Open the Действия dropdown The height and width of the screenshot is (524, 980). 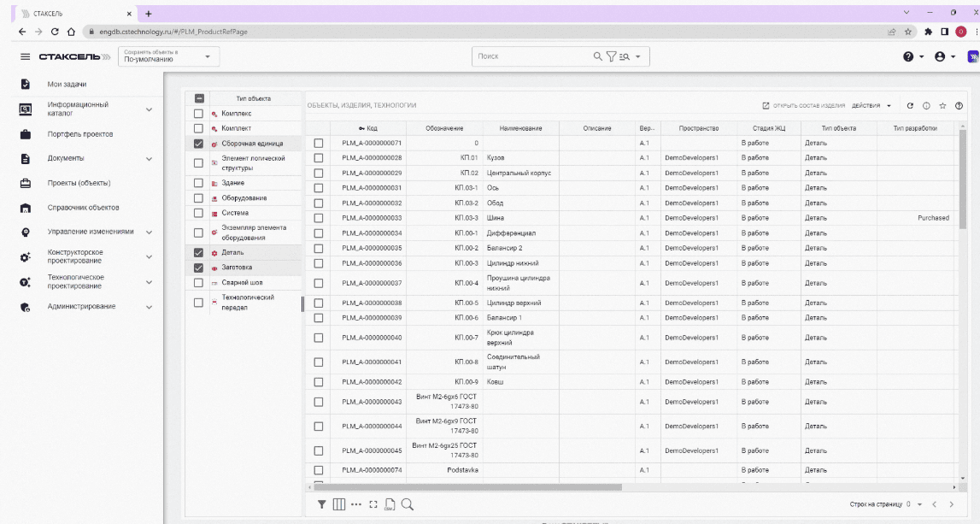[x=871, y=106]
